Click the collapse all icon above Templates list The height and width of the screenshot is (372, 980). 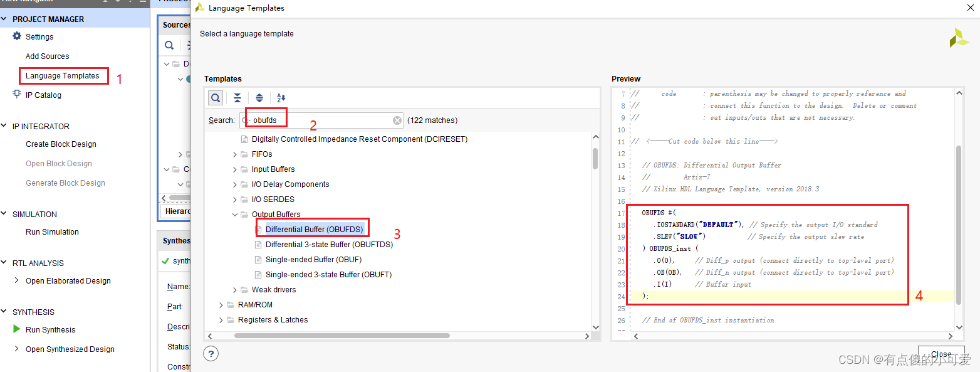click(237, 98)
